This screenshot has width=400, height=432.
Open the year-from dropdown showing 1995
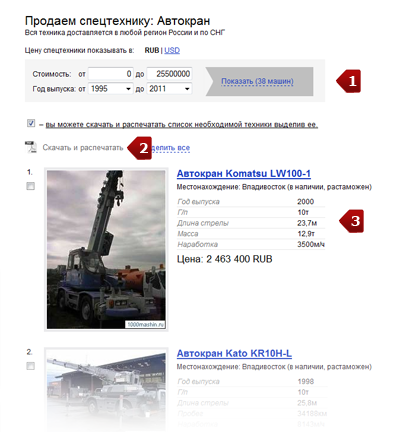coord(111,89)
